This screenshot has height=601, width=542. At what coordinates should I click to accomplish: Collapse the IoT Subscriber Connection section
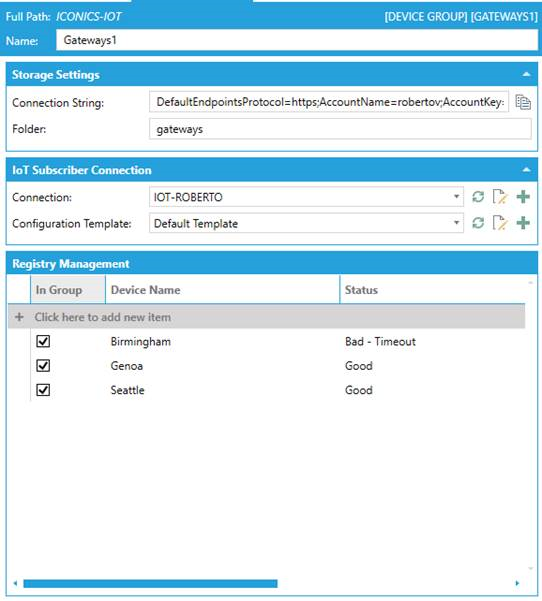(x=527, y=169)
